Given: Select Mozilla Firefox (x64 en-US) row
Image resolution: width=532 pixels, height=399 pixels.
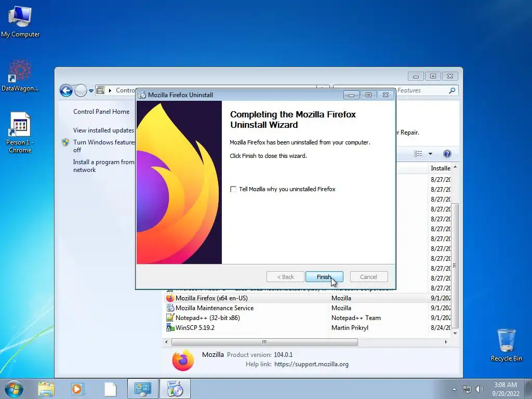Looking at the screenshot, I should [309, 298].
